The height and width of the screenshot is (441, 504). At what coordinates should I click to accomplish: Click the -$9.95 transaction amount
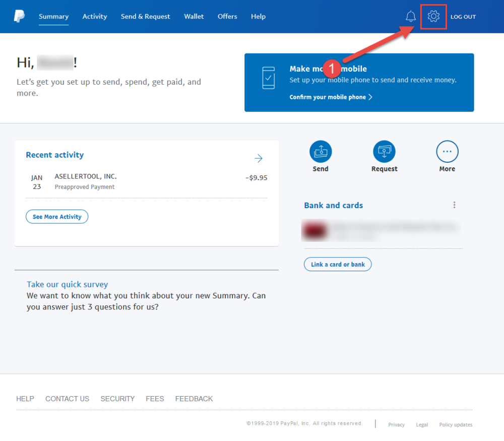coord(256,178)
